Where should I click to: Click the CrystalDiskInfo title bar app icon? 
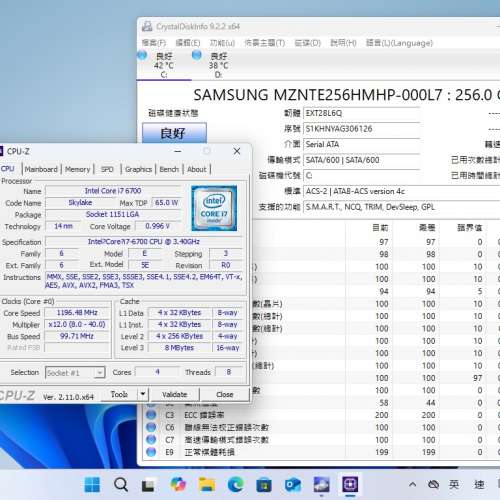coord(147,26)
